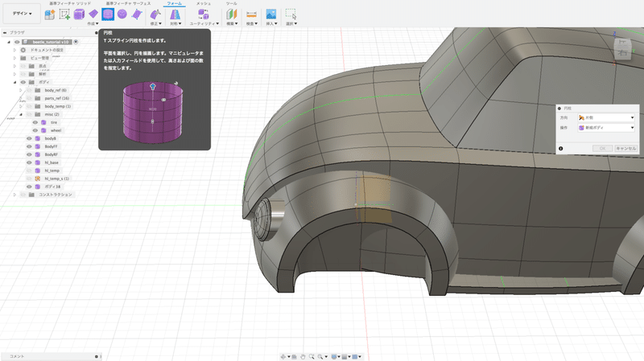The image size is (644, 361).
Task: Click the T-spline box tool icon
Action: coord(80,14)
